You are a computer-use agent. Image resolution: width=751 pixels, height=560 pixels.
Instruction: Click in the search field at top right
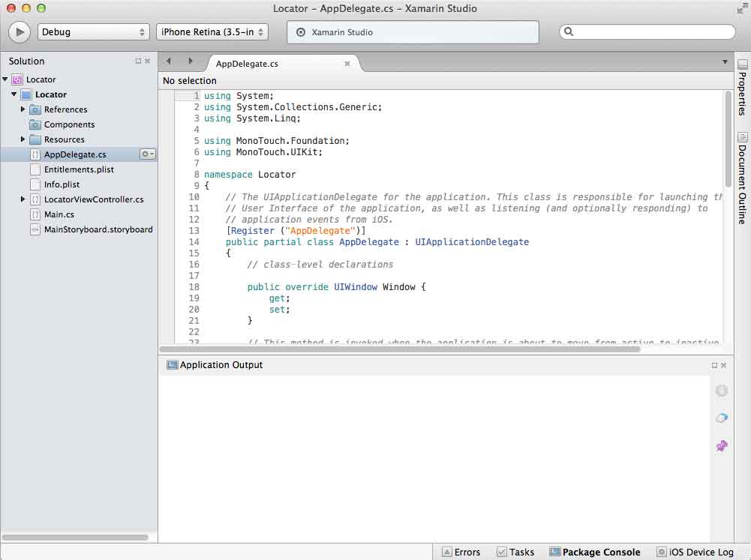[647, 31]
